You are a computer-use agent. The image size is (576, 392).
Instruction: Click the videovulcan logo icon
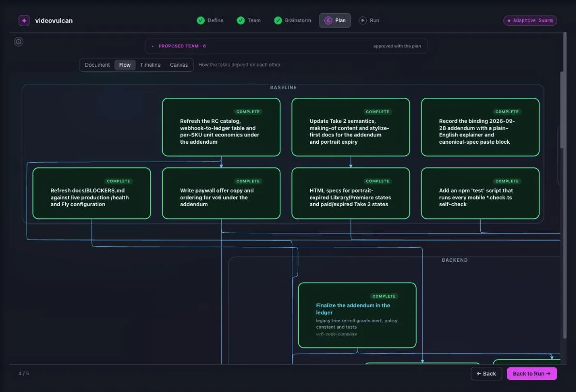(24, 21)
